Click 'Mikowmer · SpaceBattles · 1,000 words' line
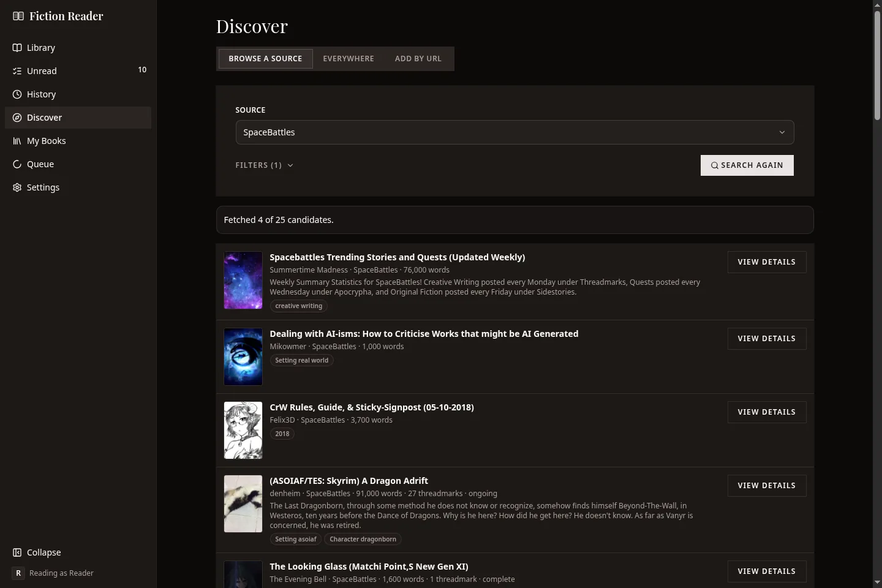The width and height of the screenshot is (882, 588). coord(337,347)
